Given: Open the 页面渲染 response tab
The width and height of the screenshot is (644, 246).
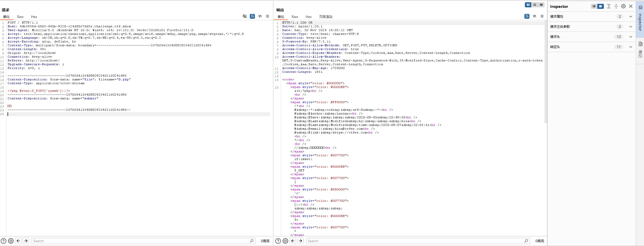Looking at the screenshot, I should pyautogui.click(x=326, y=17).
